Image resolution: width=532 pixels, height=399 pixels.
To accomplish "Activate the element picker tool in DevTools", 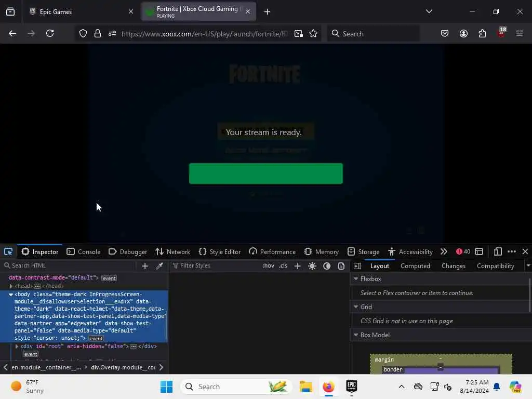I will click(8, 252).
